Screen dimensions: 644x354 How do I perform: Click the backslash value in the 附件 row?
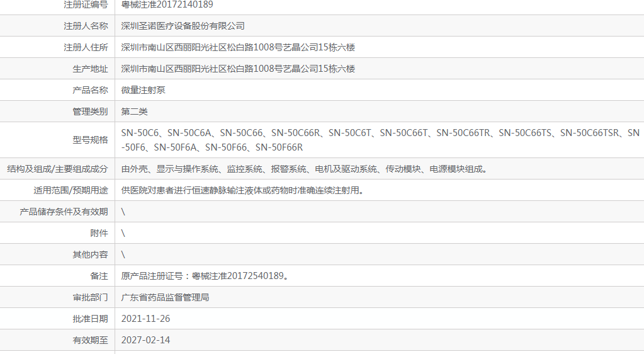pos(123,233)
